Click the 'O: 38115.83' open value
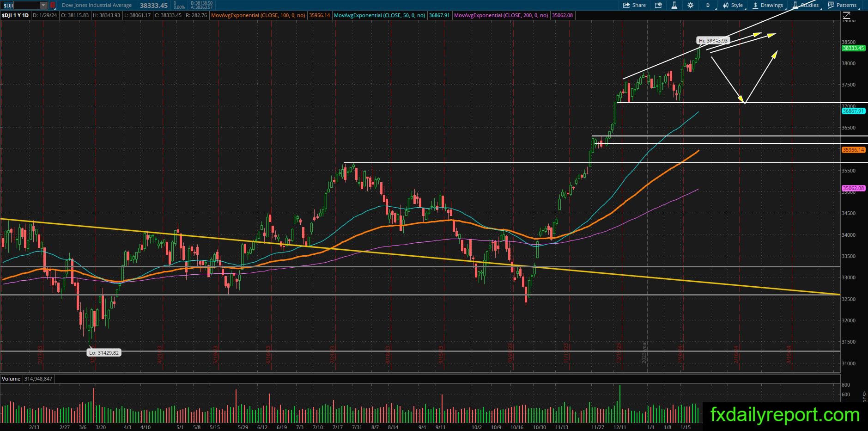Viewport: 868px width, 431px height. 74,15
